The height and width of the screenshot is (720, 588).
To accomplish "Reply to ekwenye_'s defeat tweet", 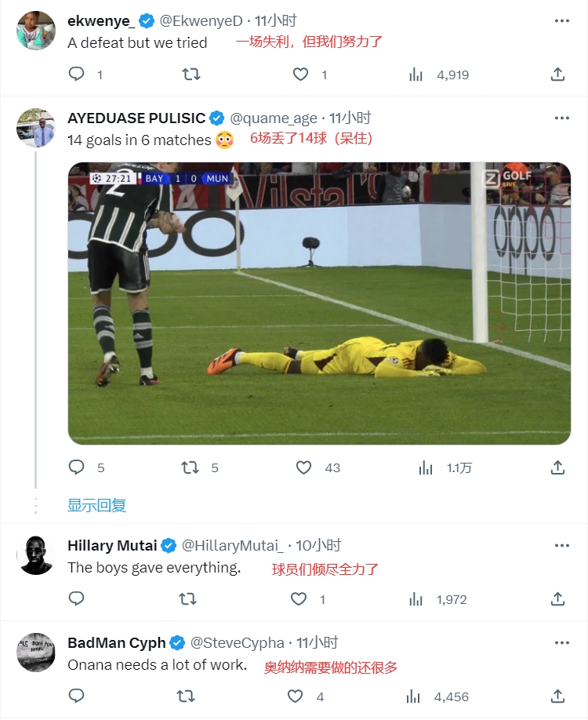I will 77,75.
